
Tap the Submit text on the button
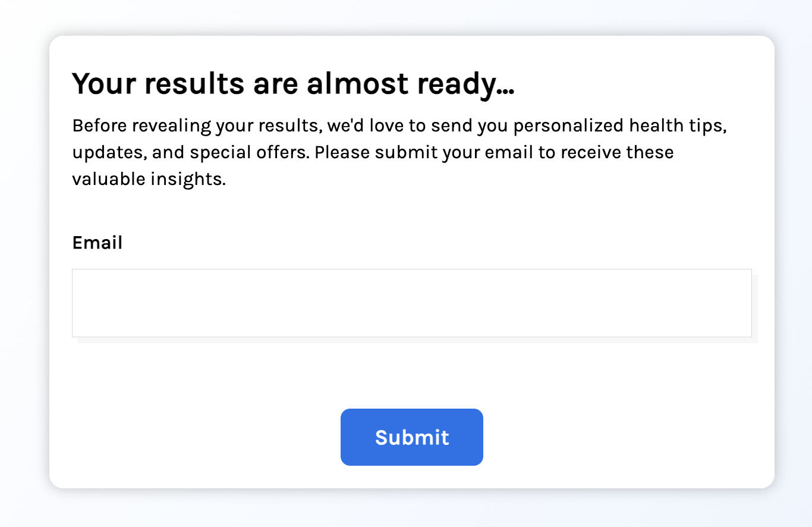pos(411,437)
